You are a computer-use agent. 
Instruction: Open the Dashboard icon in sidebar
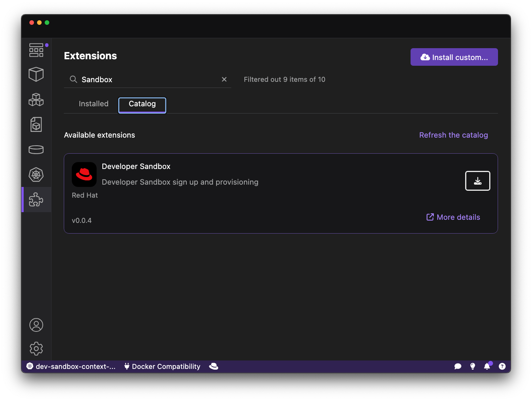point(36,50)
